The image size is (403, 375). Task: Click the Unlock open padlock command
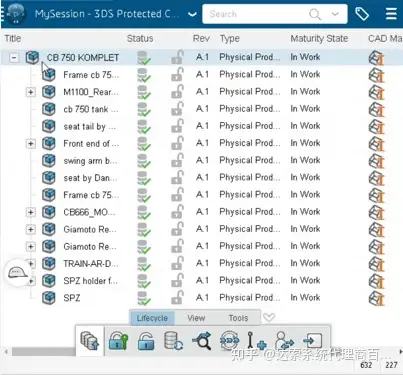pyautogui.click(x=146, y=341)
